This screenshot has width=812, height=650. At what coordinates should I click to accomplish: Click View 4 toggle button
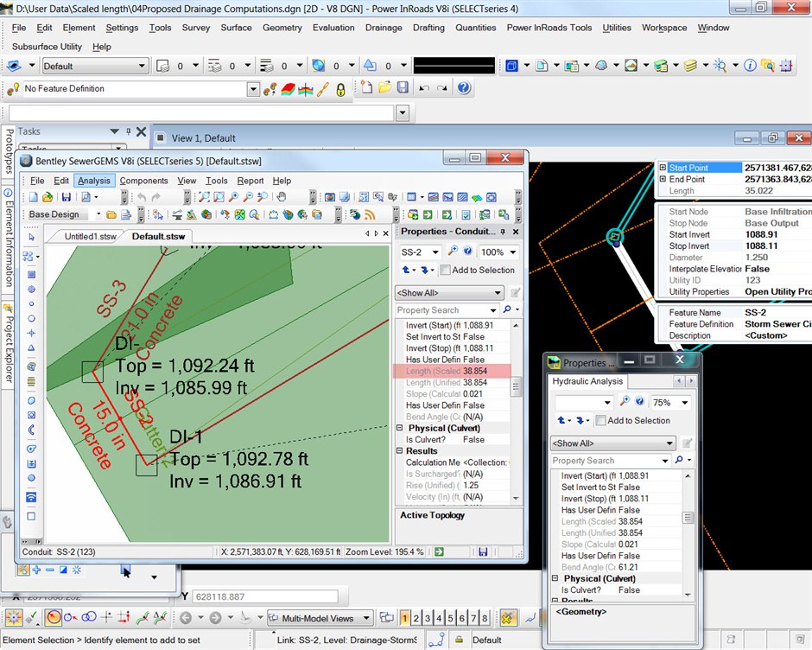point(439,618)
